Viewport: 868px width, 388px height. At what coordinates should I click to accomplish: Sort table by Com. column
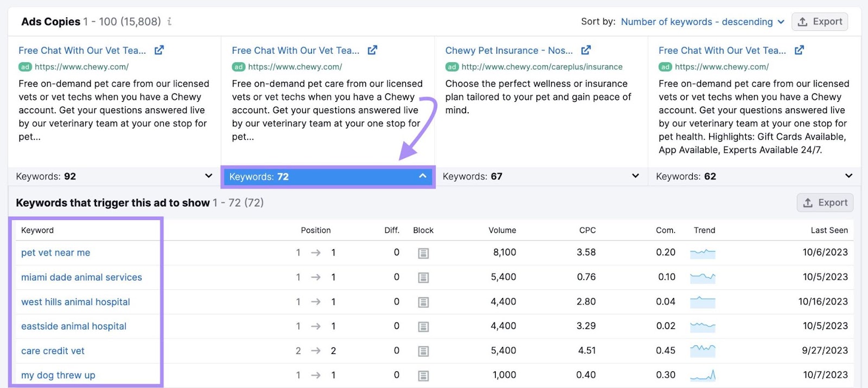tap(666, 230)
